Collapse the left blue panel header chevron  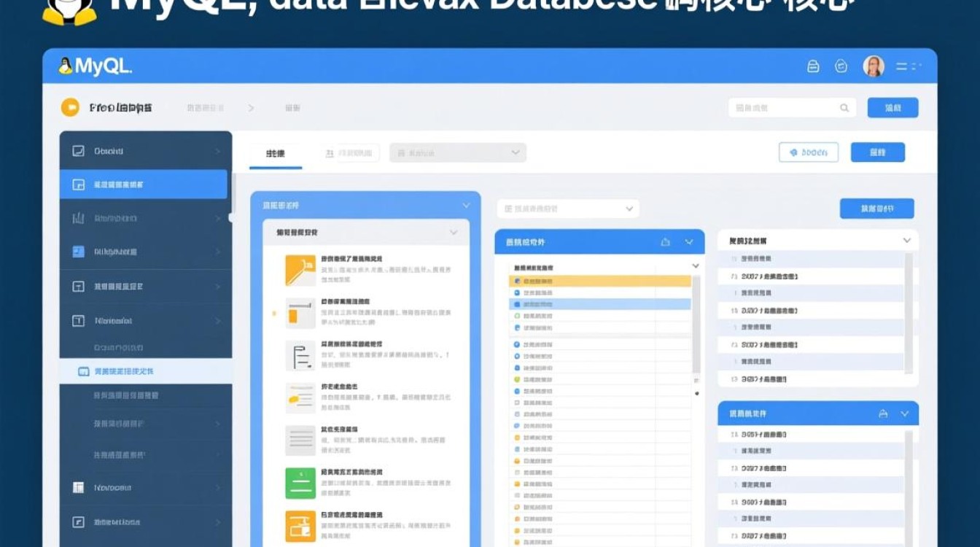466,206
